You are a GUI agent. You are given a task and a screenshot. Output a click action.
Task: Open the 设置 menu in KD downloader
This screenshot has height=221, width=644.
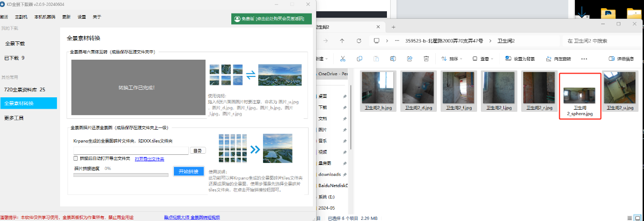(x=82, y=17)
